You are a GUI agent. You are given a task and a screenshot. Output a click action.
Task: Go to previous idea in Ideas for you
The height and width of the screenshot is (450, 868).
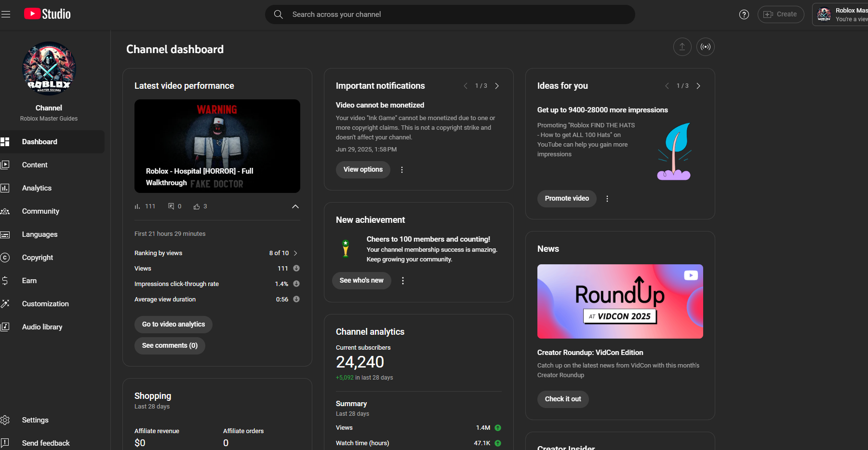(x=667, y=86)
